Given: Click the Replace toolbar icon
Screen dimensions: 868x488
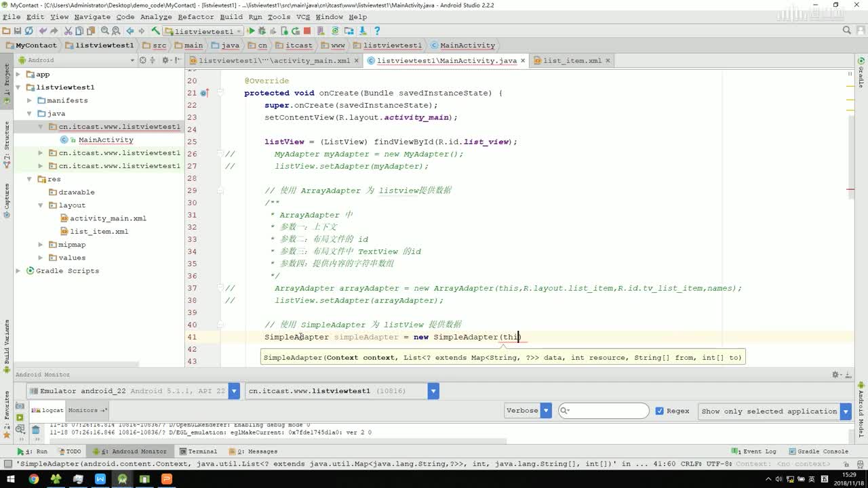Looking at the screenshot, I should (115, 30).
